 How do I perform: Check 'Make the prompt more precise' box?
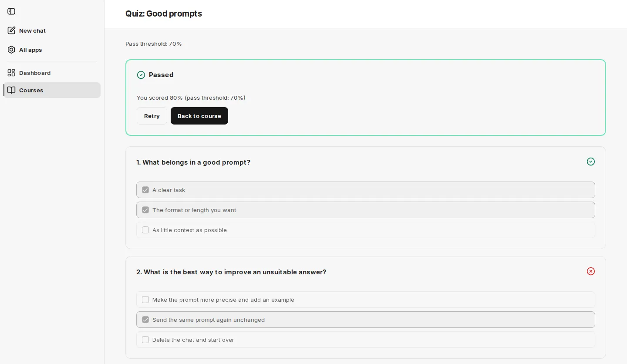tap(145, 300)
